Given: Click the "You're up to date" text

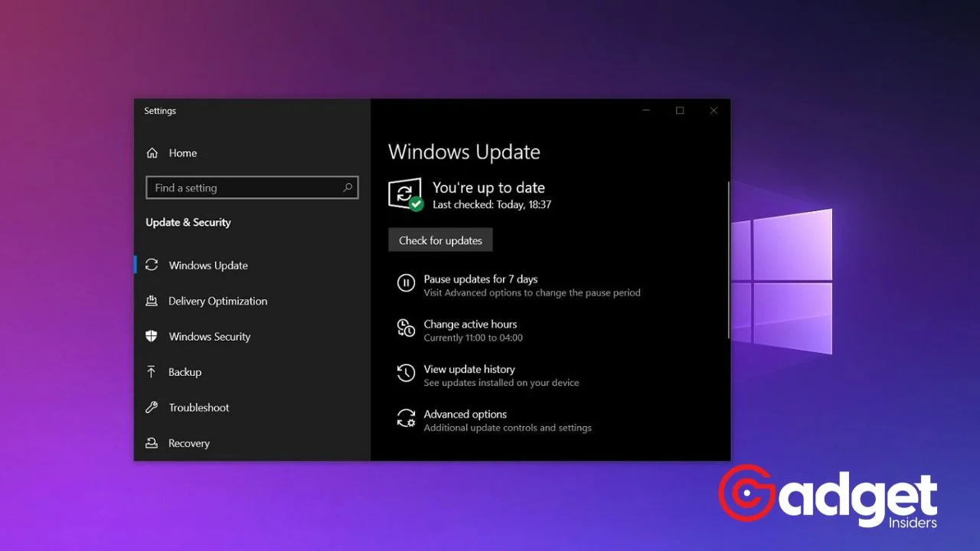Looking at the screenshot, I should (488, 187).
